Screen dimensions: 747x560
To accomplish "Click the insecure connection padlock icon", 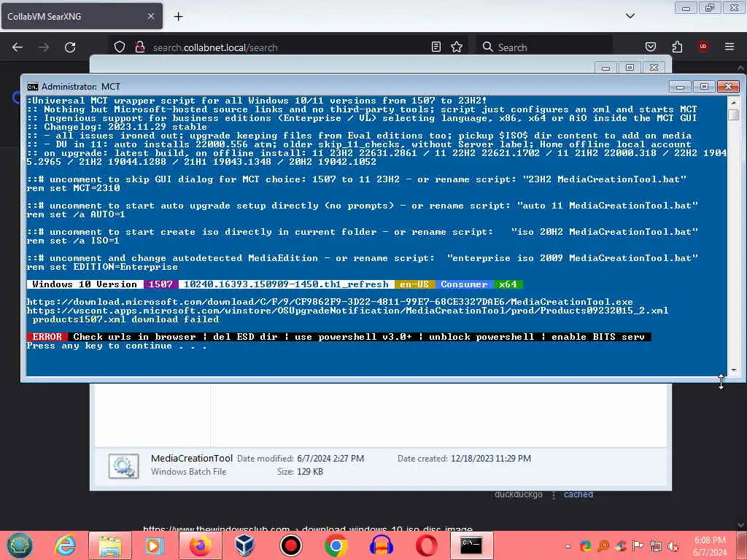I will [139, 47].
